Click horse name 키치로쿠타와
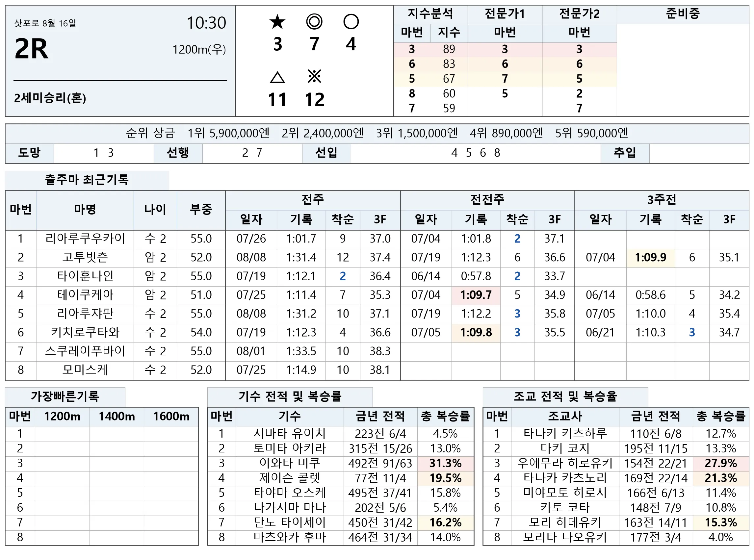The width and height of the screenshot is (754, 560). pos(85,332)
